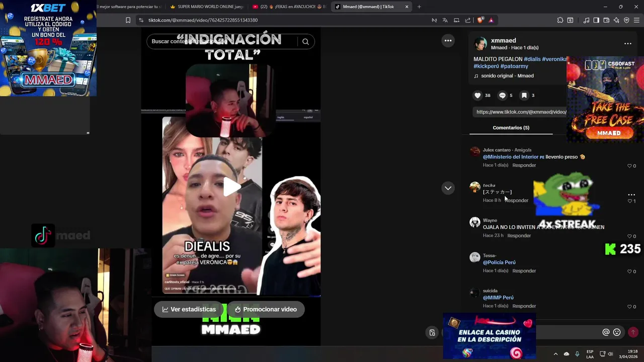This screenshot has height=362, width=644.
Task: Play the video with center play button
Action: [231, 187]
